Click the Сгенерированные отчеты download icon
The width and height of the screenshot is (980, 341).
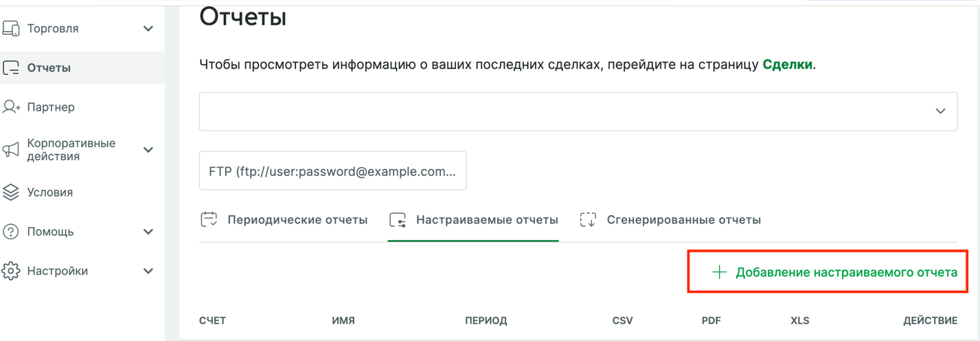tap(588, 220)
